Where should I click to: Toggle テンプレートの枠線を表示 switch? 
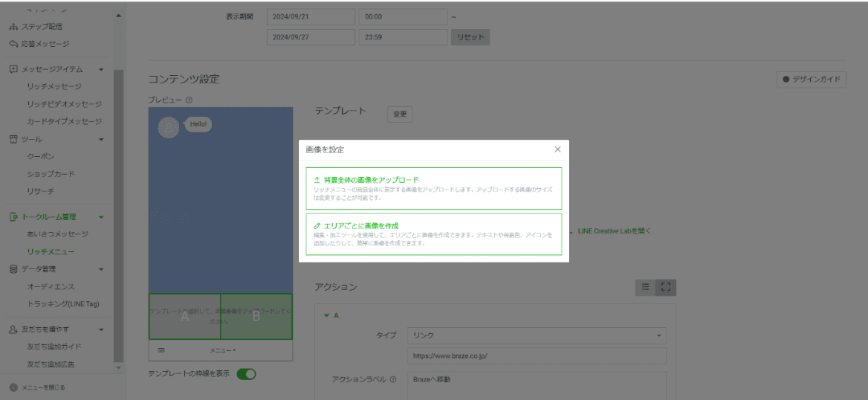(246, 374)
